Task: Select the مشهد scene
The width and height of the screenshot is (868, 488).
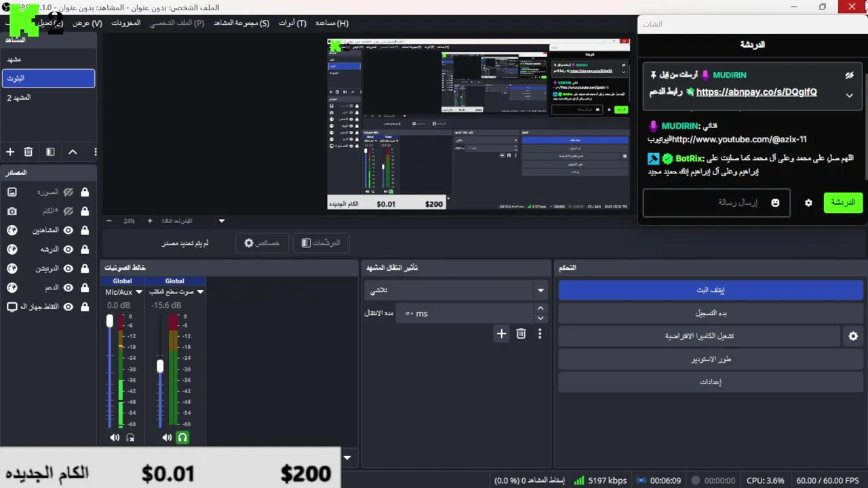Action: click(x=48, y=60)
